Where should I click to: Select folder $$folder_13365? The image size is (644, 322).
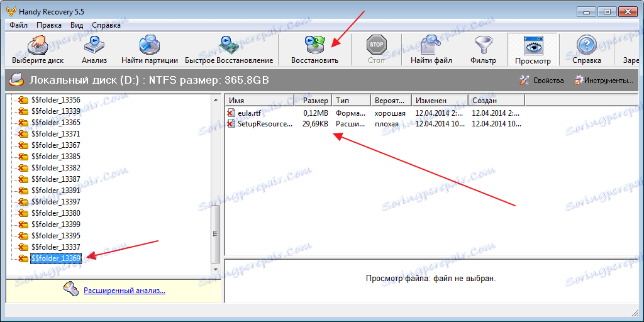(56, 123)
